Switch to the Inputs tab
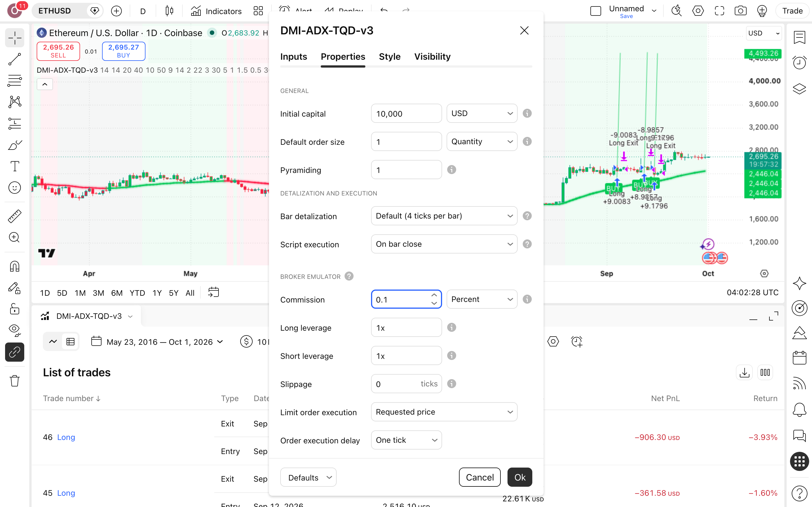This screenshot has width=812, height=507. pos(294,57)
